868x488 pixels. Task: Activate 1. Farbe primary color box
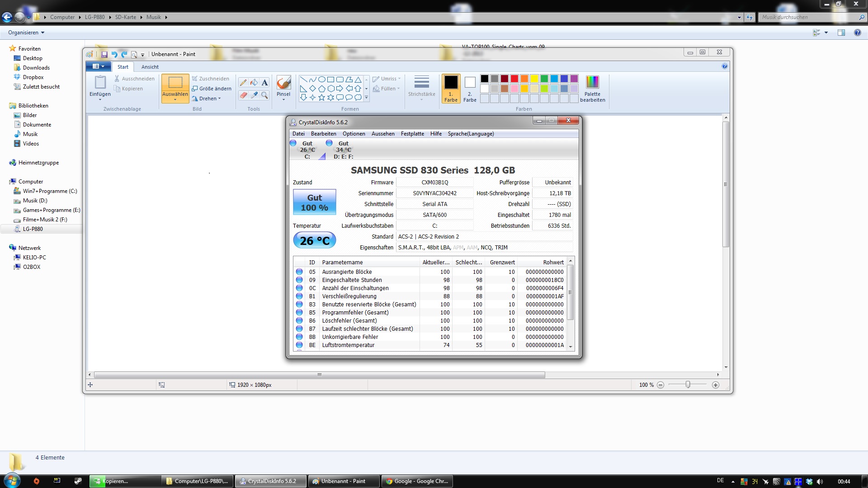click(451, 89)
